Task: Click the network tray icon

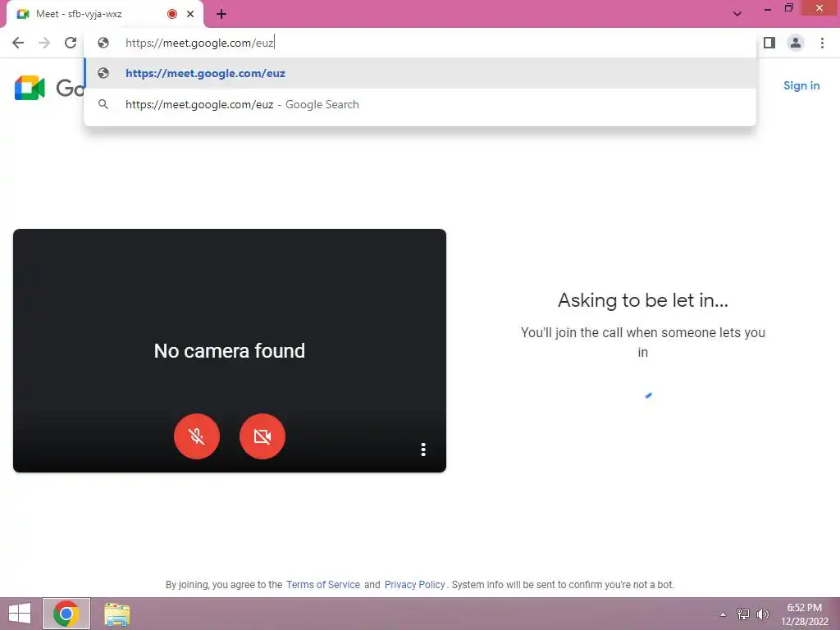Action: point(742,614)
